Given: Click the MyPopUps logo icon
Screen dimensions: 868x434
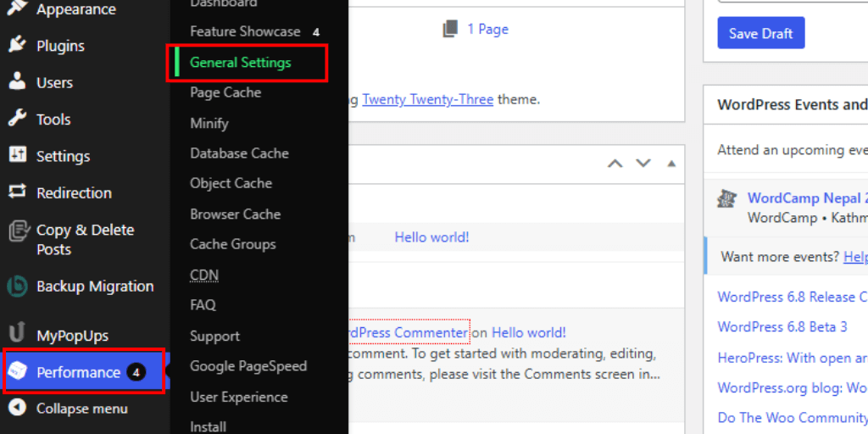Looking at the screenshot, I should [x=17, y=334].
